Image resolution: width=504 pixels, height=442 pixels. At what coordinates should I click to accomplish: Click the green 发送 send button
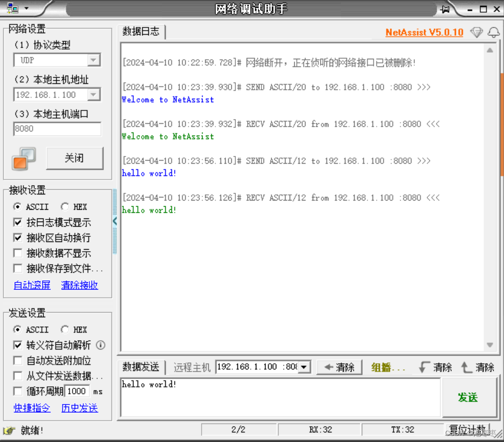[469, 397]
